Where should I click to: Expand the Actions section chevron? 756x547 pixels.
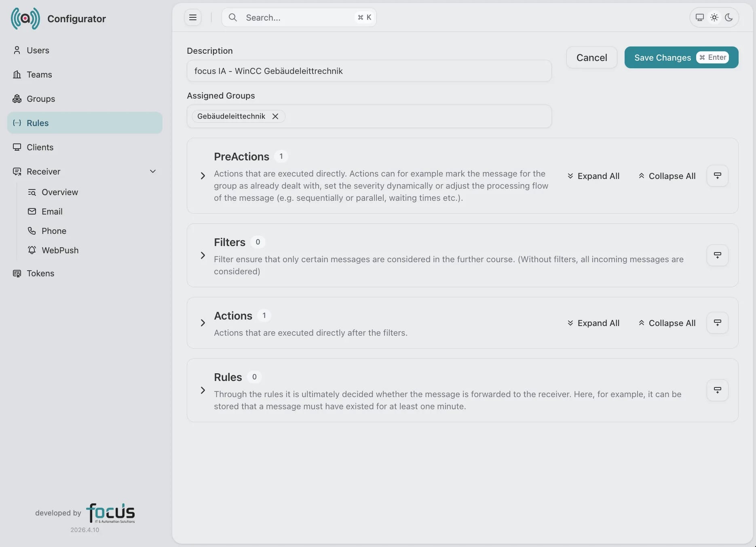pos(203,323)
